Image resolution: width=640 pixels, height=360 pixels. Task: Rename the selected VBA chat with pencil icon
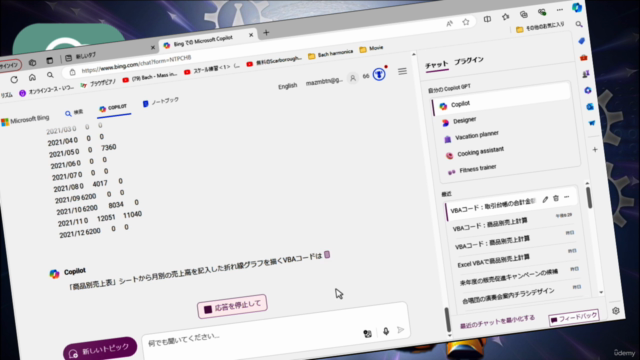click(x=545, y=200)
